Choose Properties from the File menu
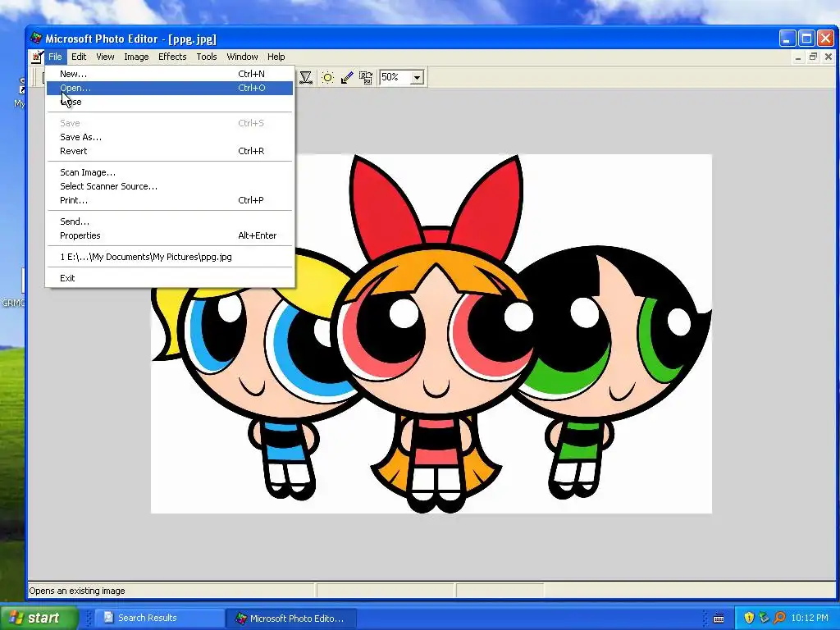 coord(170,235)
